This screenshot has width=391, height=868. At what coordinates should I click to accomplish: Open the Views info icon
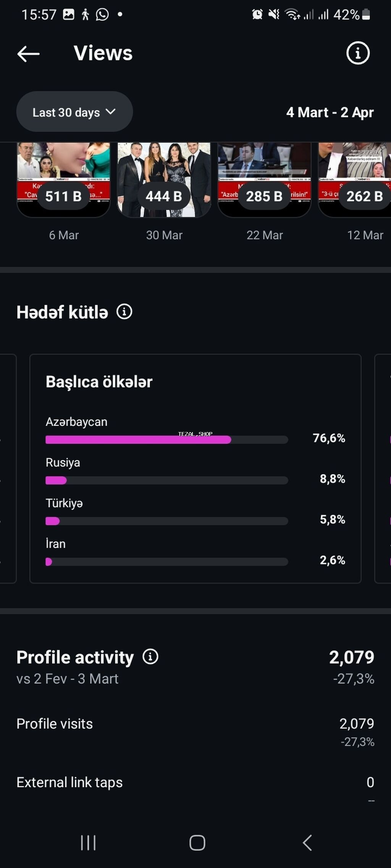coord(358,53)
